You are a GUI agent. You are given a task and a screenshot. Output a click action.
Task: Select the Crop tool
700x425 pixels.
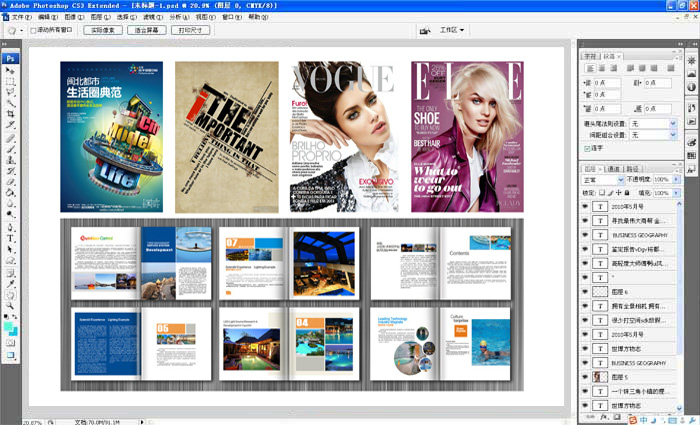click(x=11, y=114)
